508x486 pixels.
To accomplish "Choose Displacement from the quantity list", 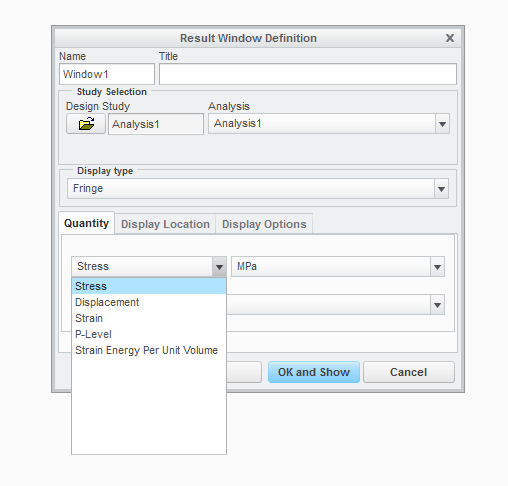I will (149, 302).
